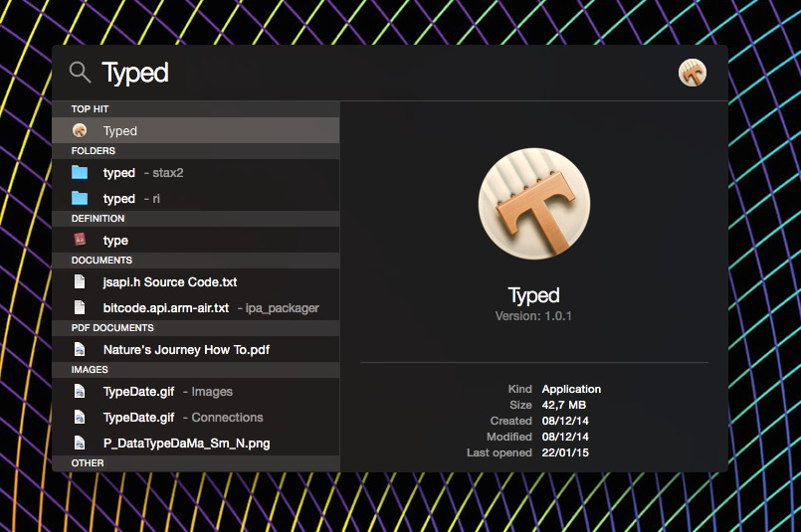Click the large Typed application preview icon
The height and width of the screenshot is (532, 801).
[x=534, y=206]
